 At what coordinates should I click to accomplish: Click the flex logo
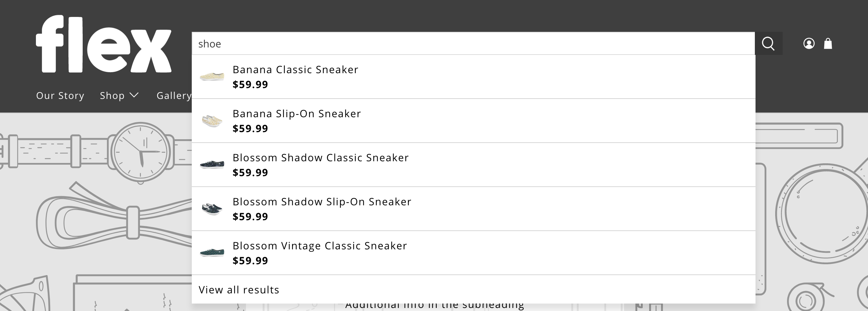(104, 44)
